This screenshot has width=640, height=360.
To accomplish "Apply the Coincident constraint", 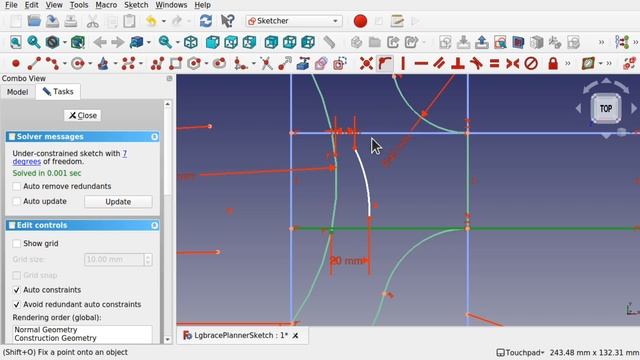I will coord(366,63).
